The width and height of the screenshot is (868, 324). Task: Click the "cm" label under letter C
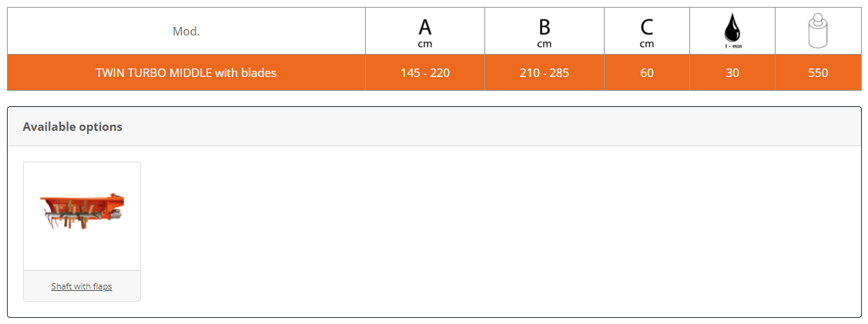coord(647,44)
